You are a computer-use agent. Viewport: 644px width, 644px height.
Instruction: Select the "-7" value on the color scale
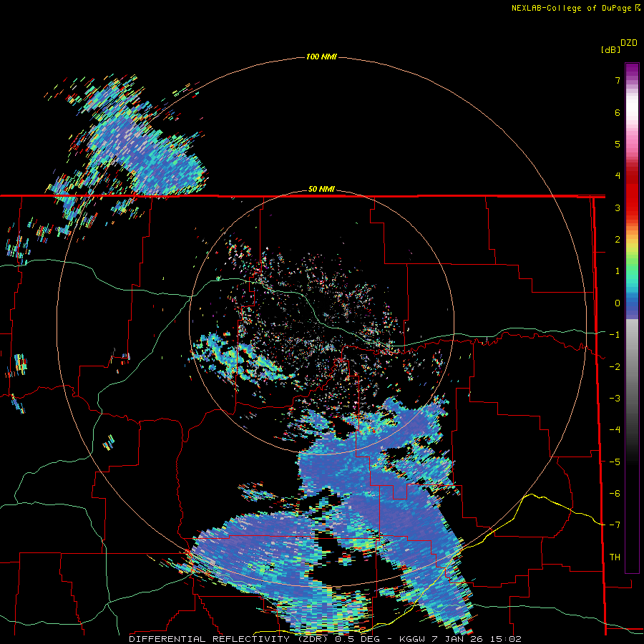(x=615, y=525)
